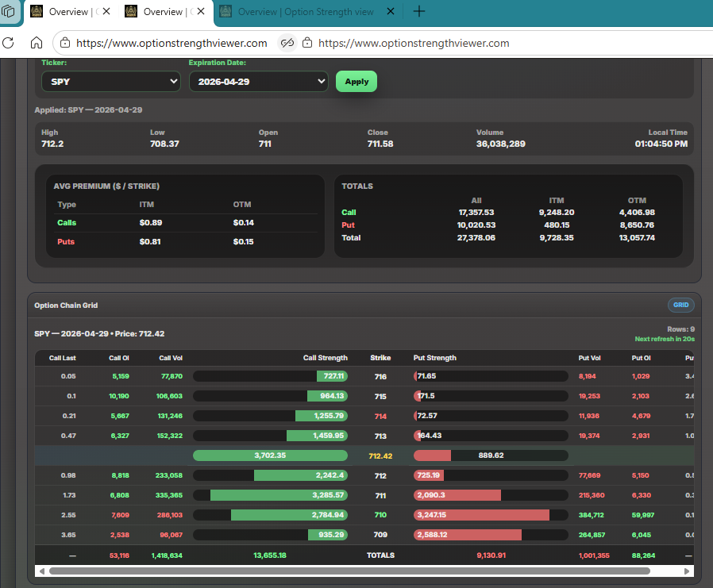The width and height of the screenshot is (713, 588).
Task: Click the Applied: SPY — 2026-04-29 text
Action: click(88, 110)
